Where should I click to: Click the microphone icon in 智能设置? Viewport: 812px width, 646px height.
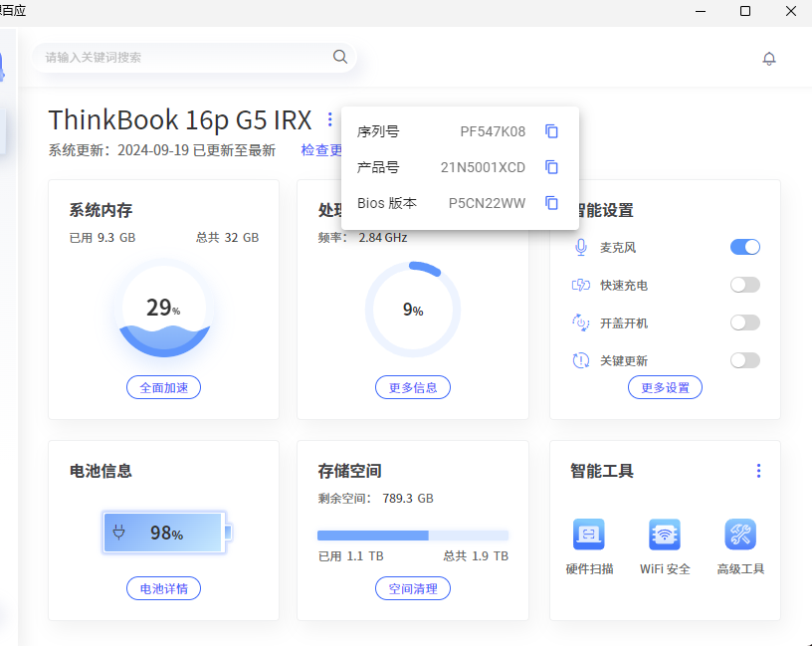(x=581, y=247)
